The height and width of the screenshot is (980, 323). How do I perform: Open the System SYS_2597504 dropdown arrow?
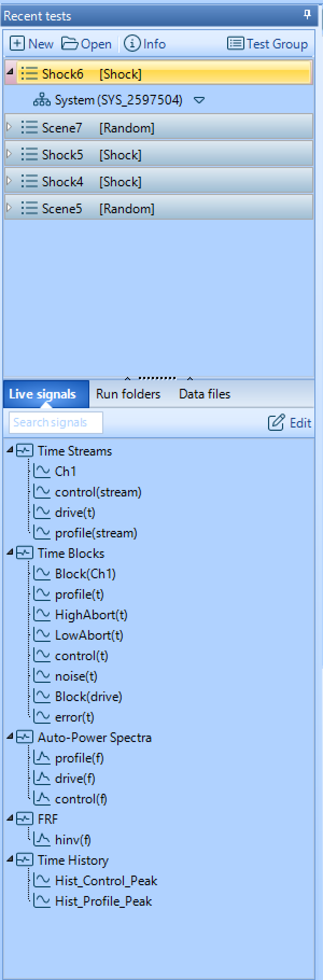[x=199, y=100]
